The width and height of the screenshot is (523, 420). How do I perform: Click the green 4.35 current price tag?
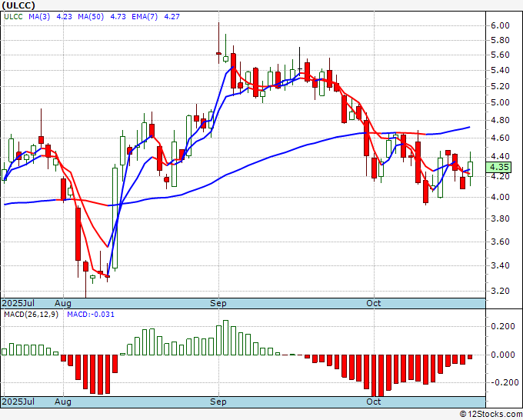498,167
